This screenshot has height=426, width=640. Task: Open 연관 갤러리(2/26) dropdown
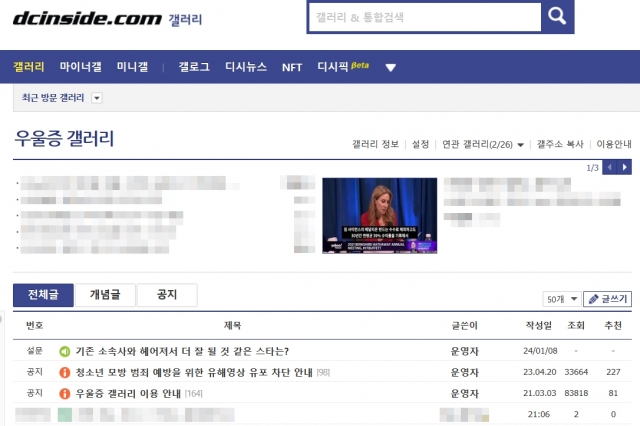coord(483,144)
